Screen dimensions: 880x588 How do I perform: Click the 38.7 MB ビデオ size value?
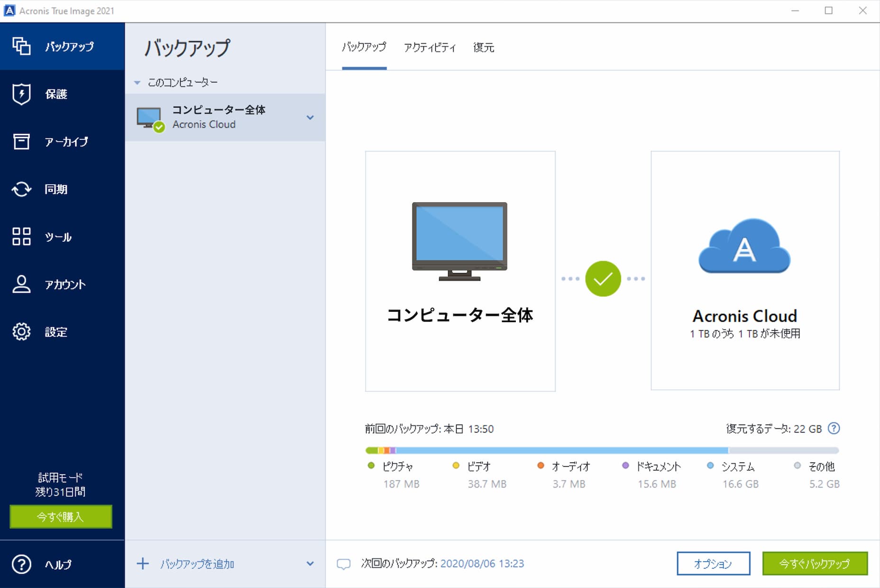coord(487,484)
